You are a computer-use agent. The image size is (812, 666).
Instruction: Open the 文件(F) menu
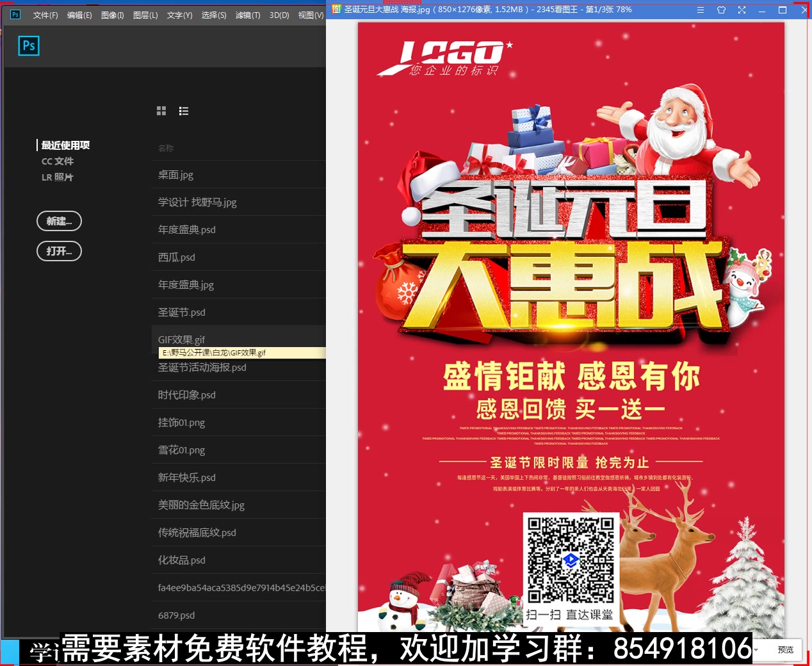coord(45,15)
